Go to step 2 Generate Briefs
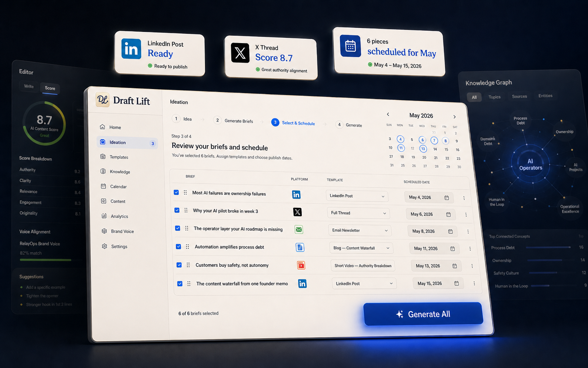The height and width of the screenshot is (368, 588). click(234, 121)
